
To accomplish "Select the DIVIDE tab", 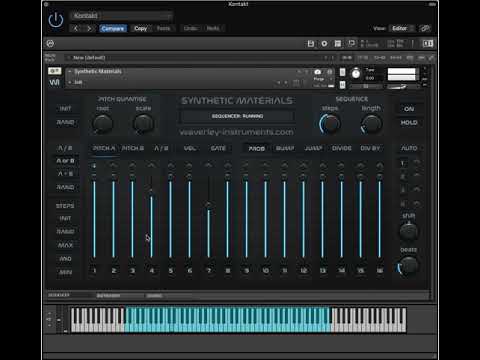I will (342, 148).
